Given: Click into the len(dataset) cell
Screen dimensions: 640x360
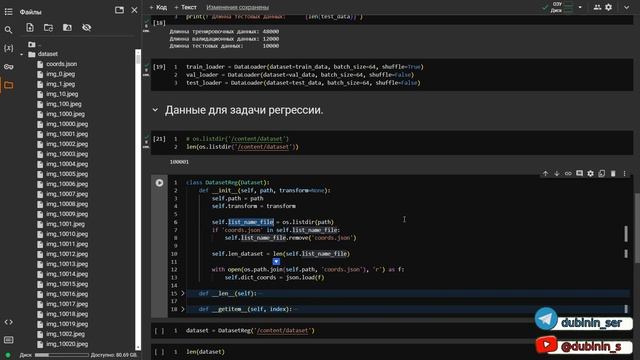Looking at the screenshot, I should (x=391, y=351).
